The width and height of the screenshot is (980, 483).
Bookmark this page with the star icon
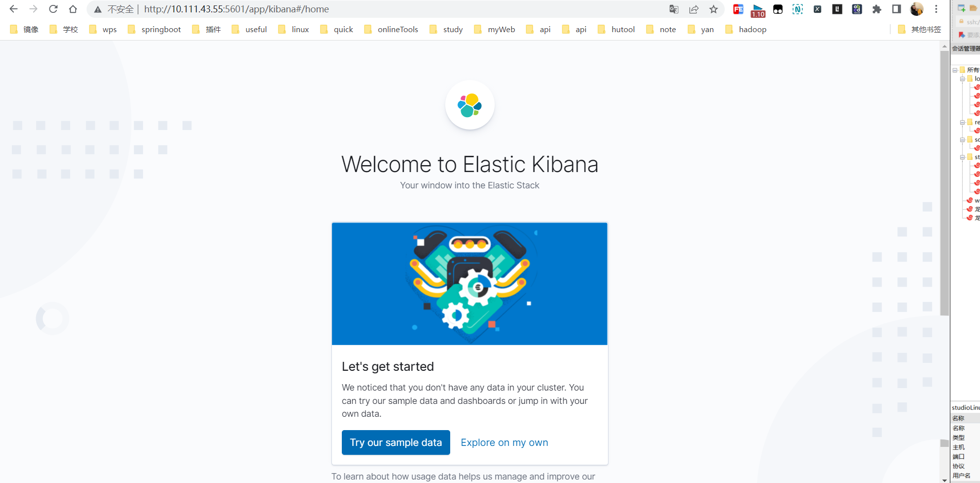coord(713,9)
